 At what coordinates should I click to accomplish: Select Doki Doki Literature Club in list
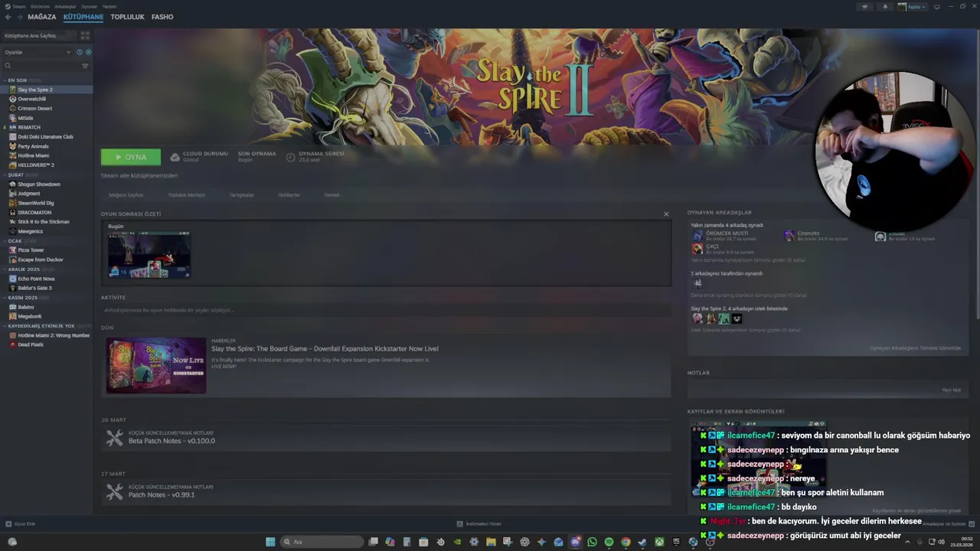46,137
